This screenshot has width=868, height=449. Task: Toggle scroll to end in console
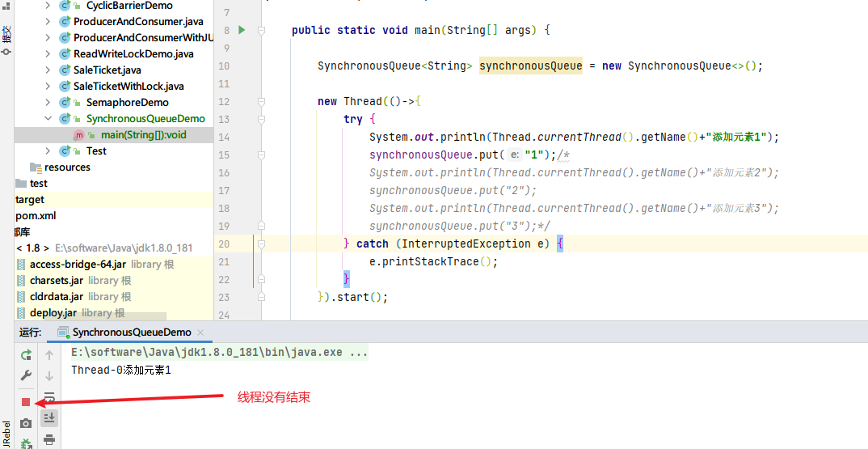(49, 417)
